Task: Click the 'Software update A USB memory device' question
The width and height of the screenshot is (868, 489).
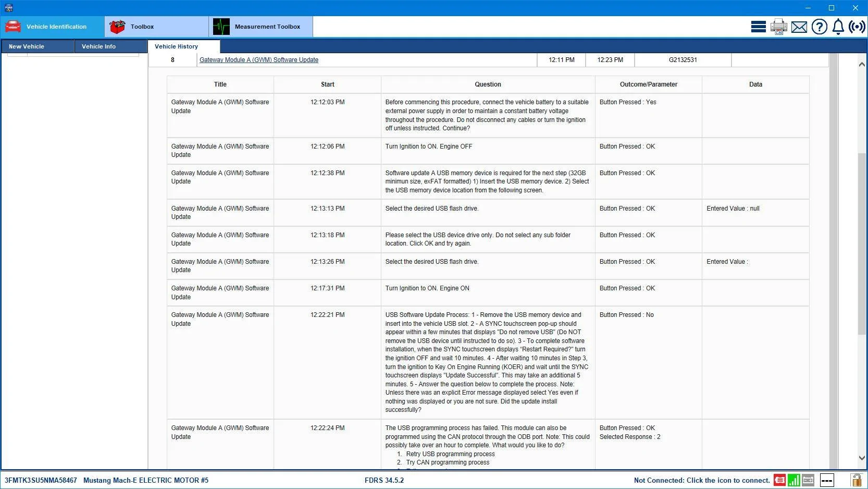Action: tap(487, 181)
